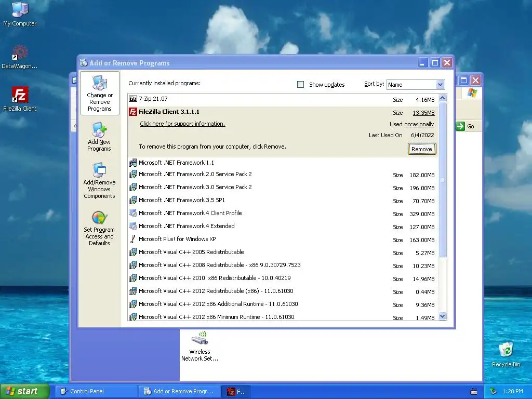Click the Visual C++ 2008 Redistributable icon
The height and width of the screenshot is (399, 532).
[x=133, y=265]
